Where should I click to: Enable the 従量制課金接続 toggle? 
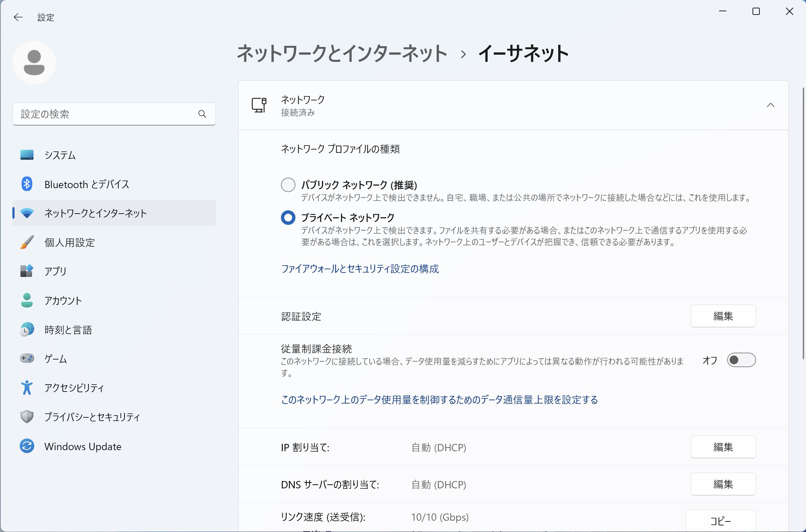tap(742, 360)
